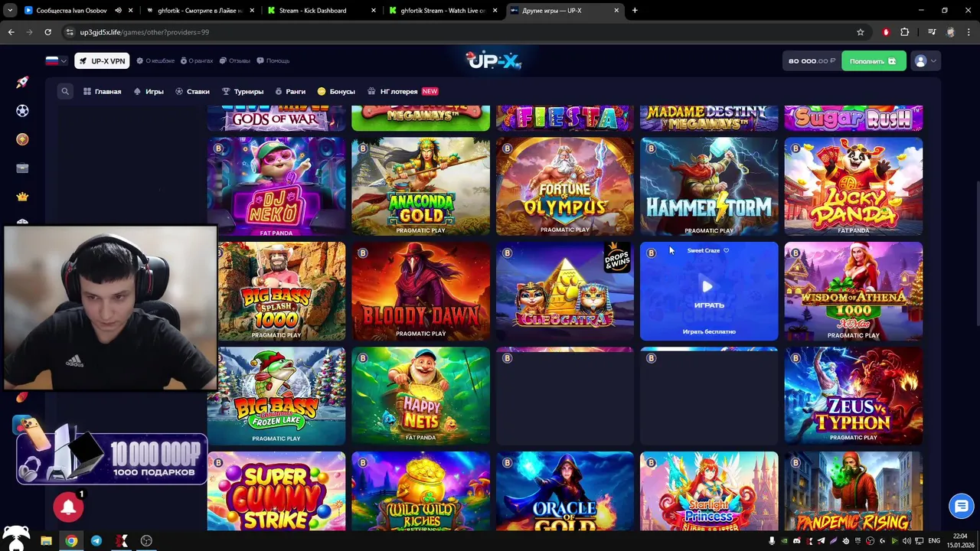Open the Cleocatra game card
This screenshot has height=551, width=980.
click(564, 292)
